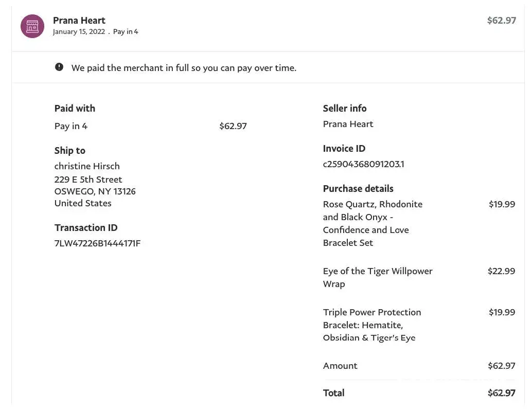Select the Triple Power Protection Bracelet item
Screen dimensions: 532x411
pos(372,325)
